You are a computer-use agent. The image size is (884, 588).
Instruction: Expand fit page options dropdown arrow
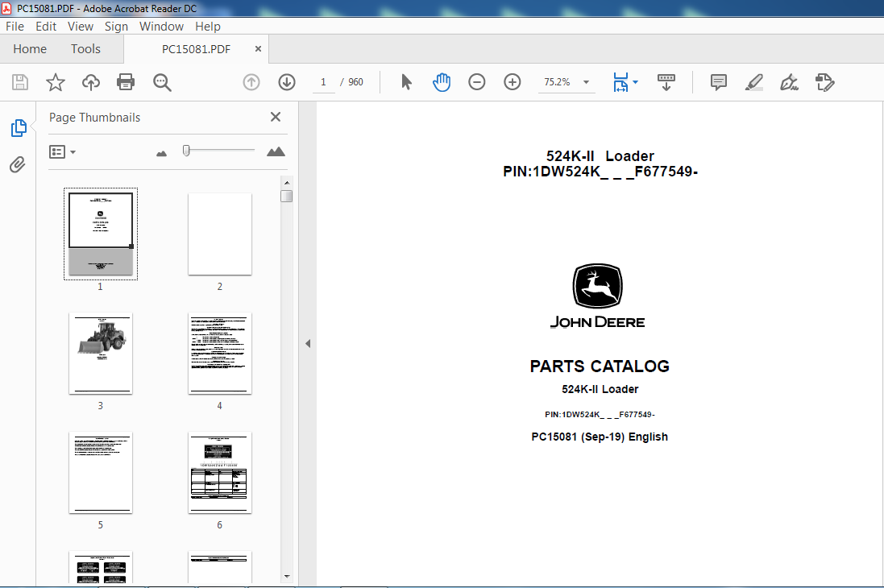pyautogui.click(x=636, y=82)
